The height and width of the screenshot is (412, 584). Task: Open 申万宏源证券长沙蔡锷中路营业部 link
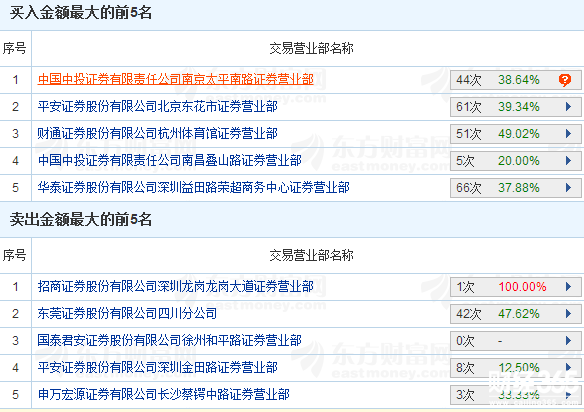pos(164,394)
